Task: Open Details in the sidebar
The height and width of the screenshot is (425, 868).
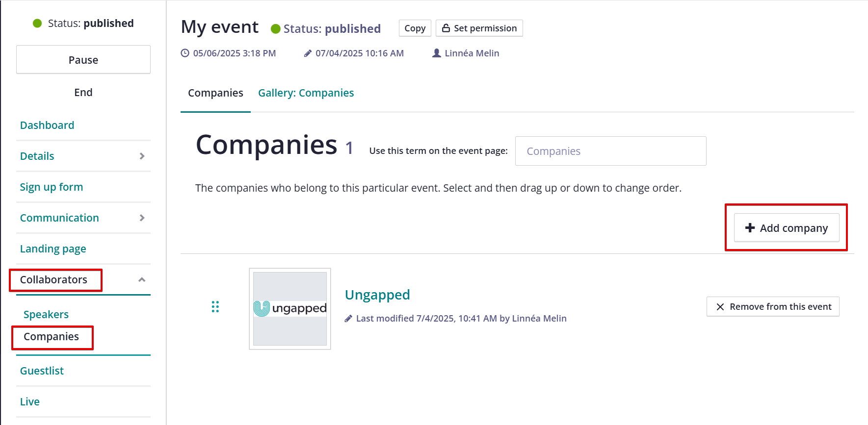Action: (x=37, y=156)
